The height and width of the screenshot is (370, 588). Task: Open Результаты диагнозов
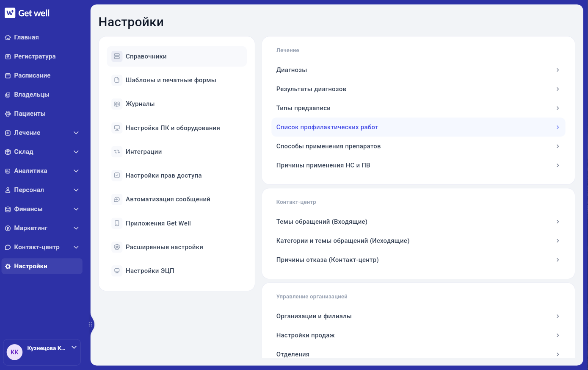418,89
